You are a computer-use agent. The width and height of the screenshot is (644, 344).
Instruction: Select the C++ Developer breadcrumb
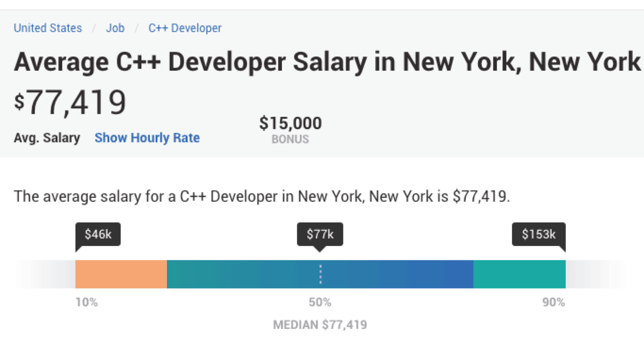(185, 28)
